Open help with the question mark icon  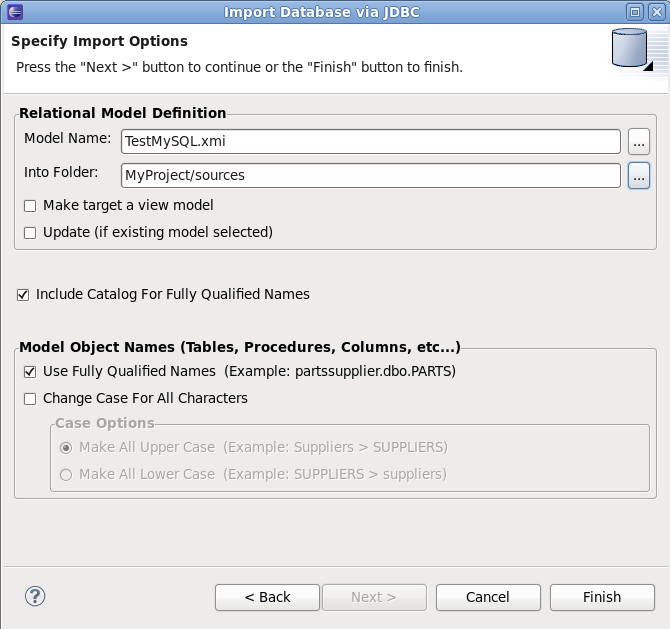[35, 596]
